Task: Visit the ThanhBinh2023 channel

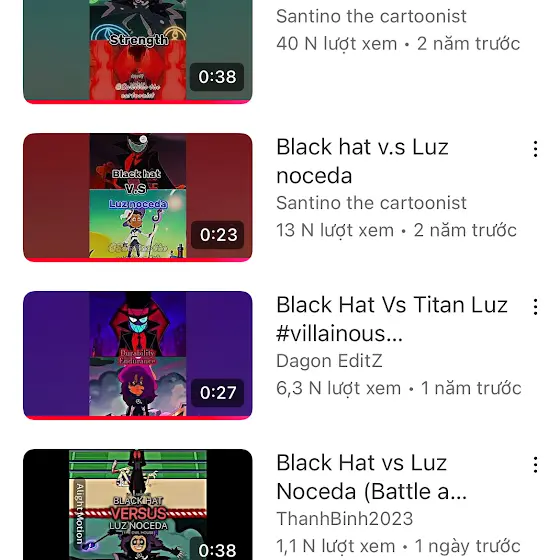Action: pos(345,519)
